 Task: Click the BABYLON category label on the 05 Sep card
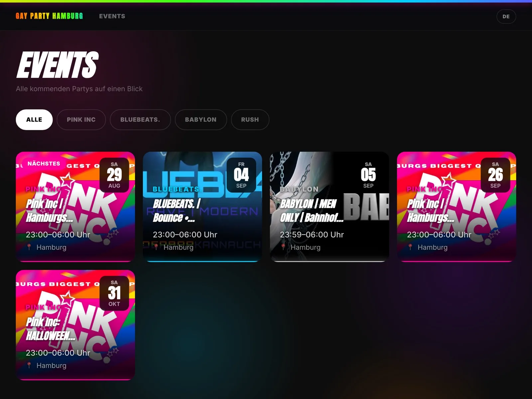(x=299, y=189)
